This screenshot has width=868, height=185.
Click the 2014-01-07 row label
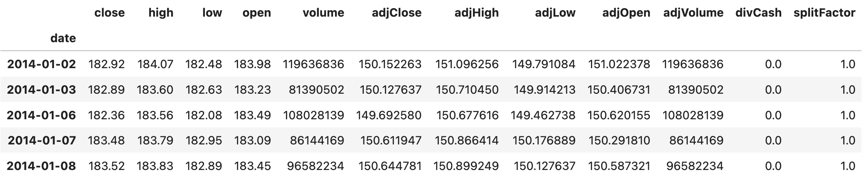[42, 140]
